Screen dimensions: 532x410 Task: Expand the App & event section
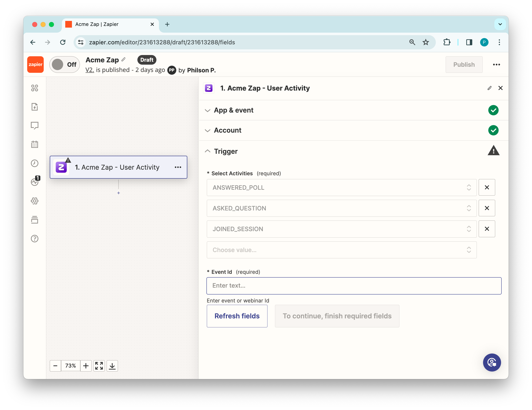click(233, 110)
